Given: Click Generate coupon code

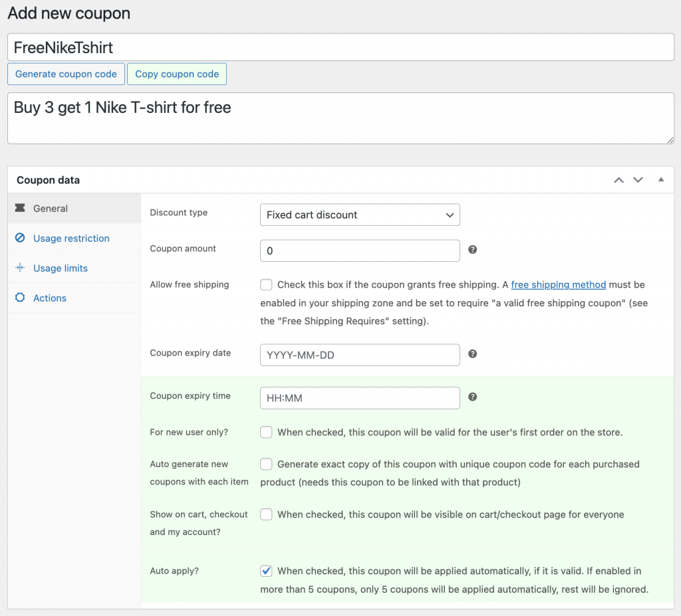Looking at the screenshot, I should (66, 74).
